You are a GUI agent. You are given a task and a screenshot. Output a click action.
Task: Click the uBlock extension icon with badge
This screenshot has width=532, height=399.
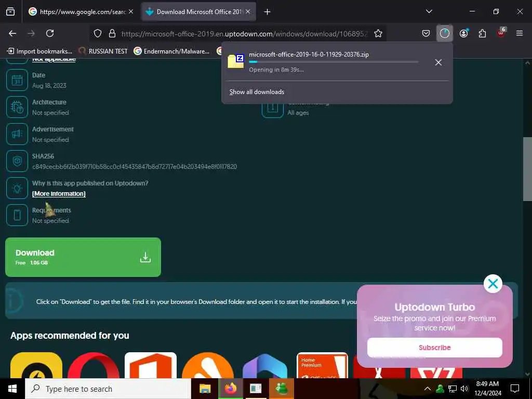coord(501,33)
